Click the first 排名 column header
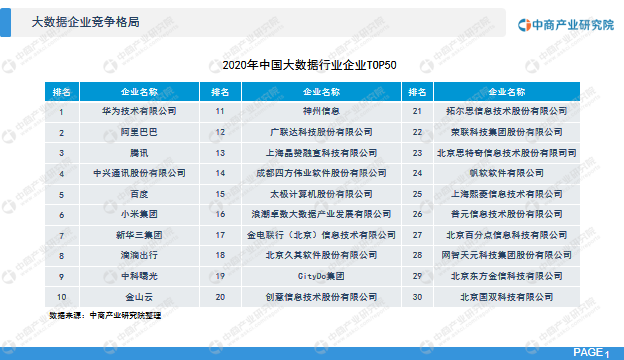This screenshot has width=624, height=360. click(62, 92)
